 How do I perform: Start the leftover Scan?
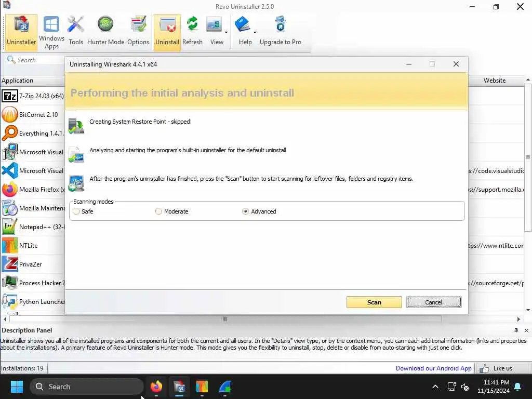[374, 302]
